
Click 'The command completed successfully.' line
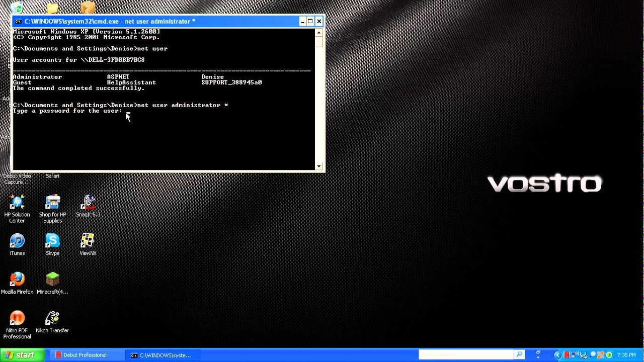79,88
